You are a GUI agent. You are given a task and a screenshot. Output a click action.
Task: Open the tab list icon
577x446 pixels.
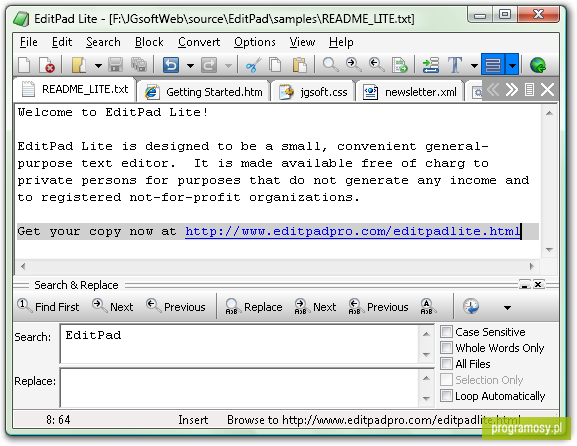coord(529,89)
